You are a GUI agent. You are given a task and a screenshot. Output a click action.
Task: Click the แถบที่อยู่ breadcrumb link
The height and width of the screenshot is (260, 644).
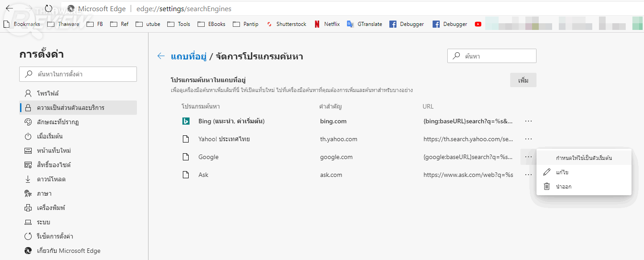click(188, 56)
